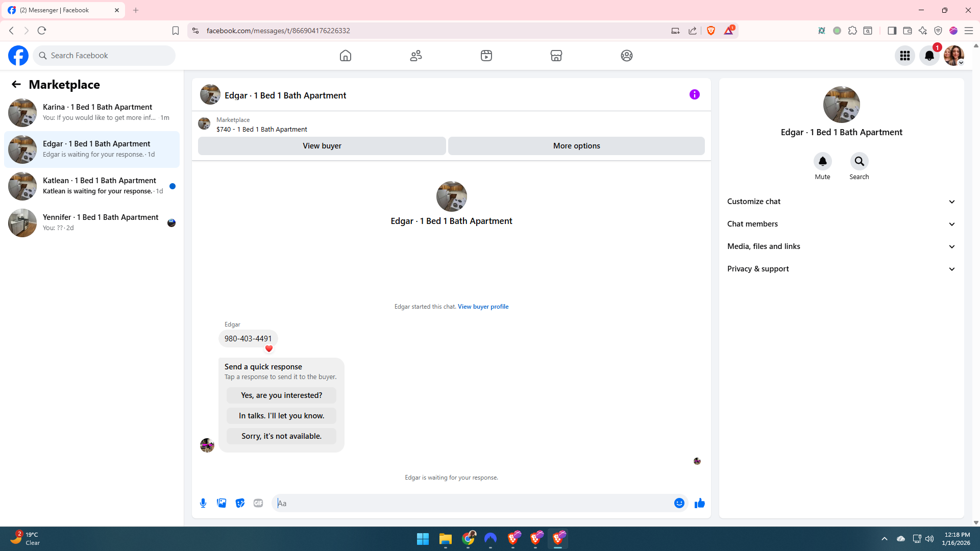The height and width of the screenshot is (551, 980).
Task: Open the sticker picker icon
Action: click(240, 503)
